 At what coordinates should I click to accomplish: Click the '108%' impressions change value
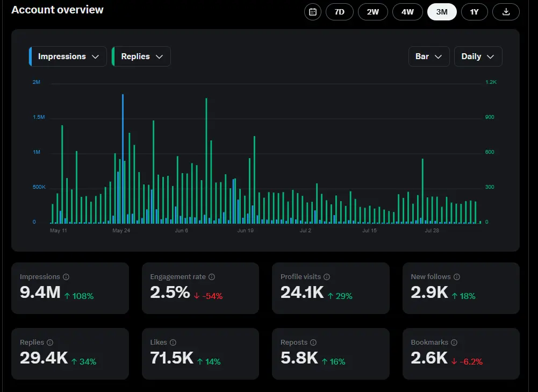tap(83, 296)
